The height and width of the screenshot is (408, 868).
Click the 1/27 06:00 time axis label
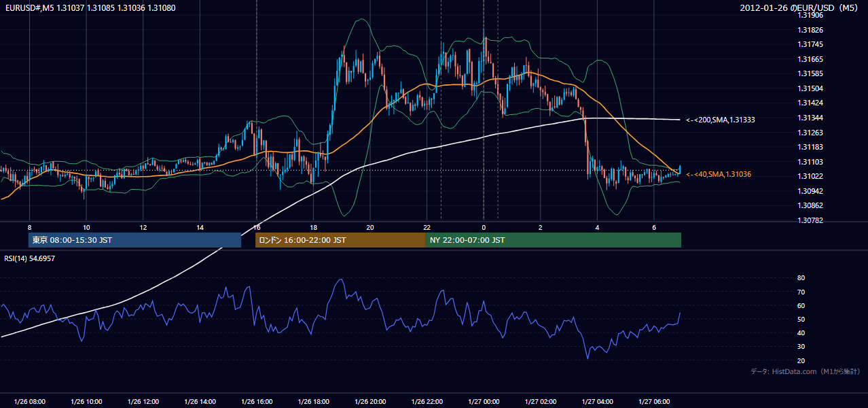654,402
